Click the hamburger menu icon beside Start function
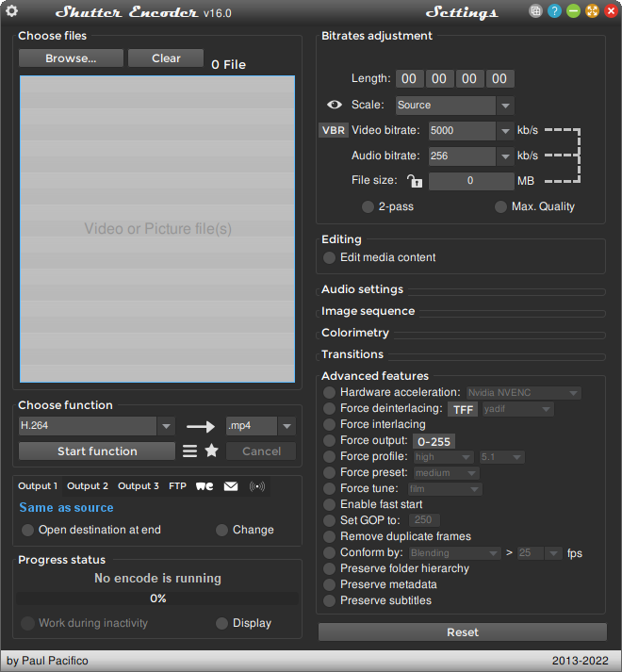The image size is (622, 672). (x=189, y=451)
